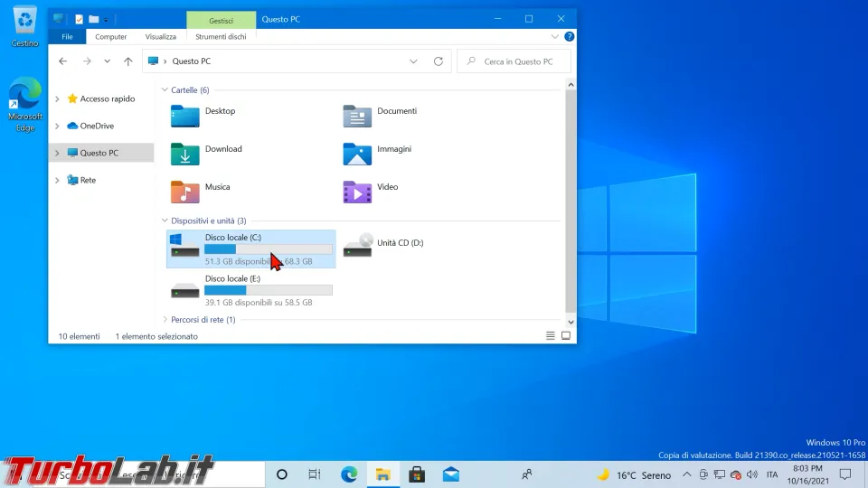Switch to details view in status bar

point(551,336)
